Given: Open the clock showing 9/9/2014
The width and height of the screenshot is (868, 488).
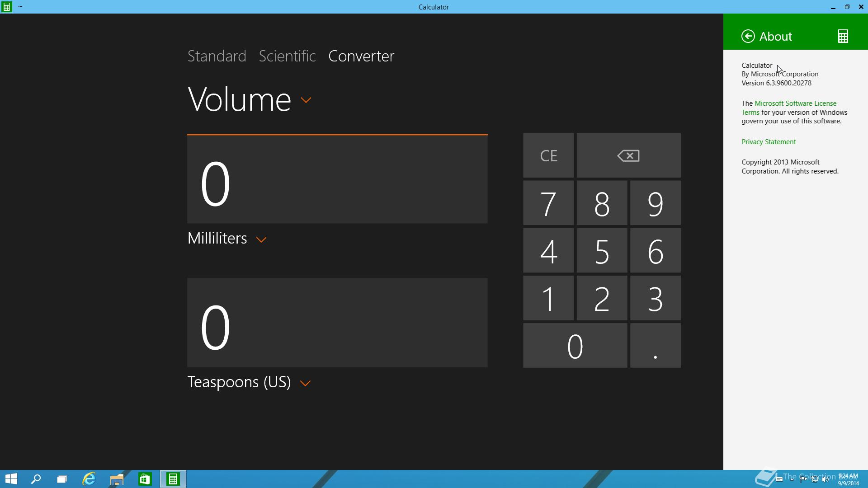Looking at the screenshot, I should click(x=848, y=479).
